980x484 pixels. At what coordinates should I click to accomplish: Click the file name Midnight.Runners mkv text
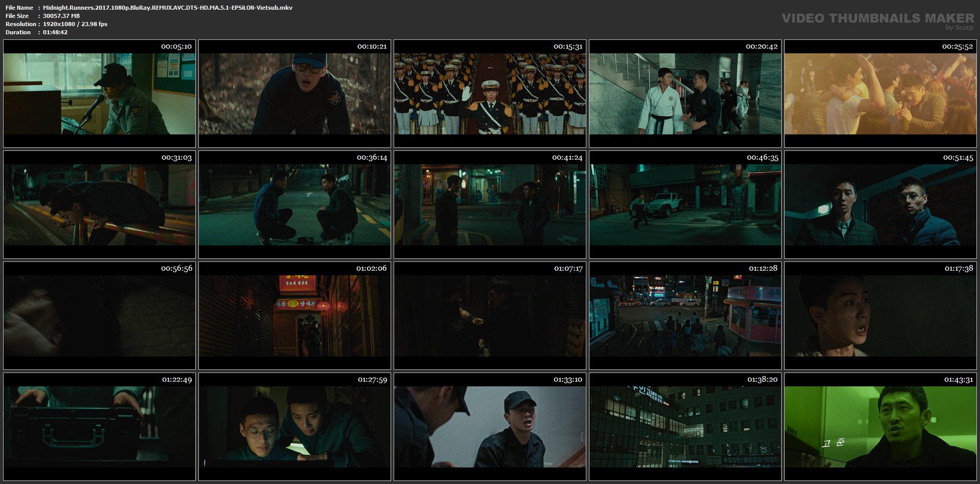click(x=168, y=8)
